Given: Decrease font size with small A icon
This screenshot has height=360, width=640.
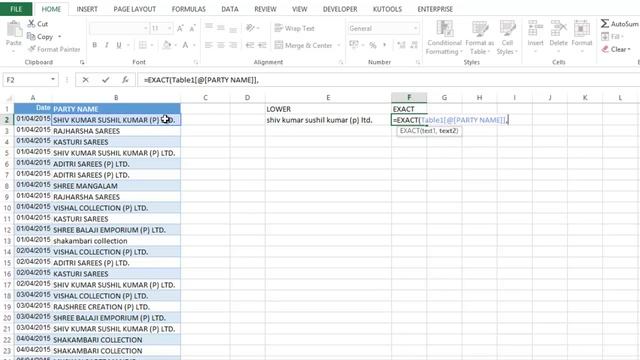Looking at the screenshot, I should click(192, 28).
